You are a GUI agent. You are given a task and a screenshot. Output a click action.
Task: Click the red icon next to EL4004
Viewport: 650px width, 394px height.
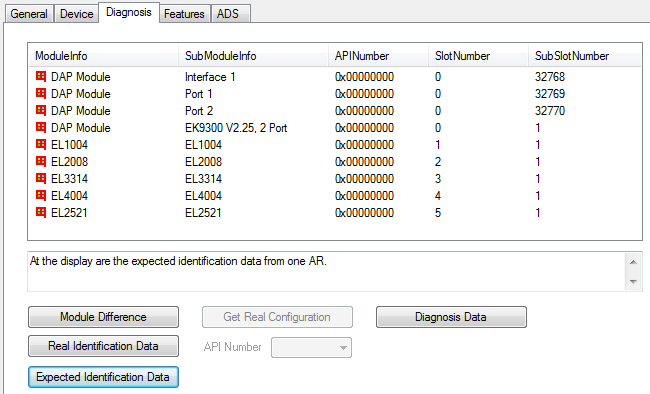tap(41, 195)
